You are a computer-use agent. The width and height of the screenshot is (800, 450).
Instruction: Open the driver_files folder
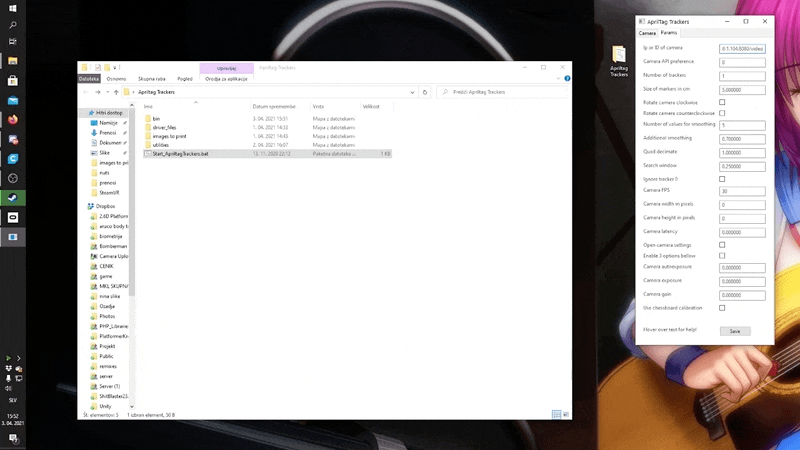point(164,128)
